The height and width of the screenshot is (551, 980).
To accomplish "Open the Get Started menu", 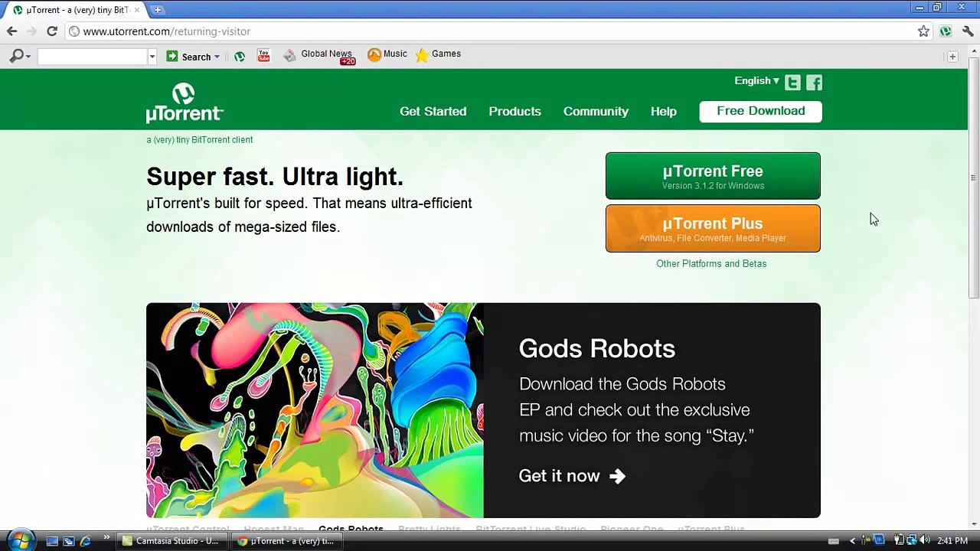I will [x=433, y=112].
